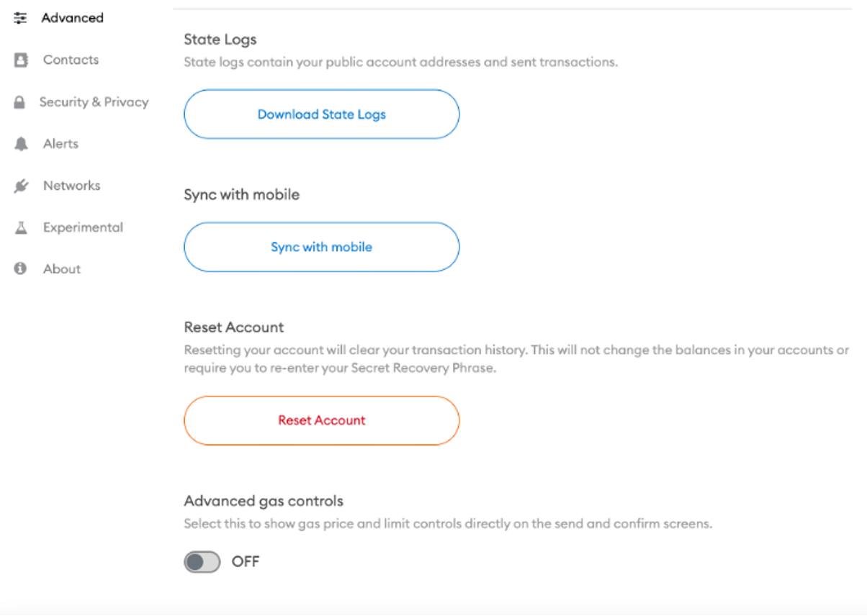Screen dimensions: 867x616
Task: Open the Experimental settings label
Action: pos(83,227)
